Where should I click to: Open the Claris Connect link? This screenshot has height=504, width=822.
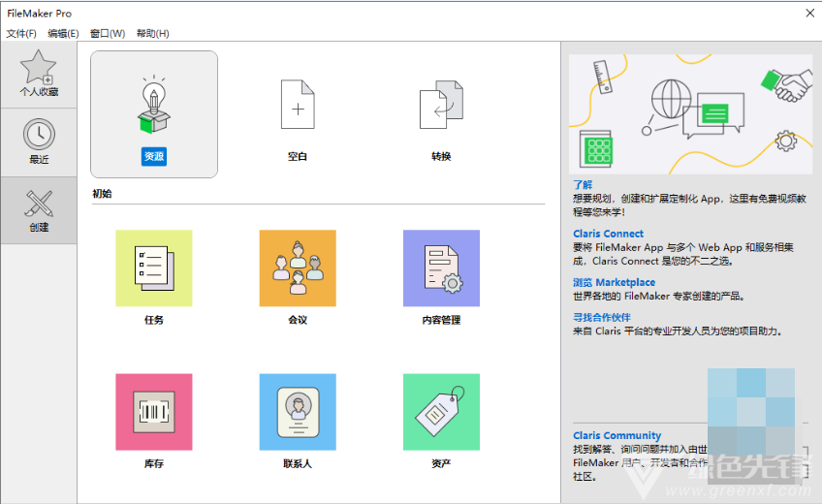tap(608, 234)
